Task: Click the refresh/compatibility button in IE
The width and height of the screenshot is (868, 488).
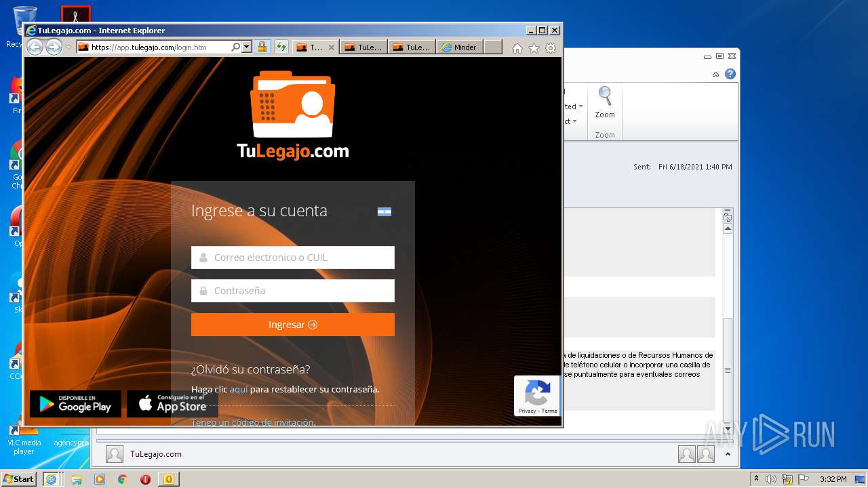Action: click(x=281, y=47)
